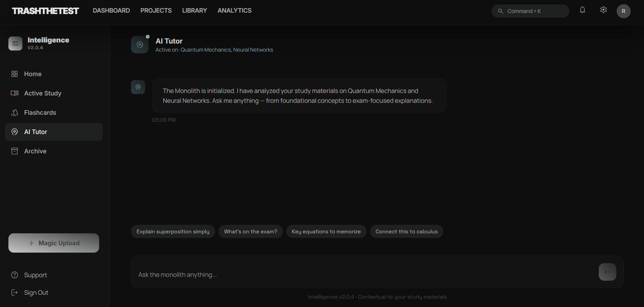Open the Library nav item
This screenshot has height=307, width=644.
(194, 11)
